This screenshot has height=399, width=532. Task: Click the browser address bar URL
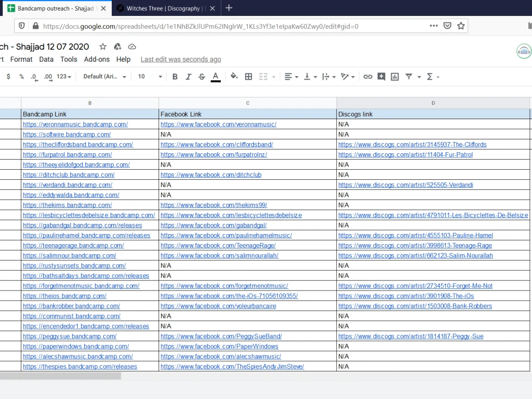click(x=201, y=26)
